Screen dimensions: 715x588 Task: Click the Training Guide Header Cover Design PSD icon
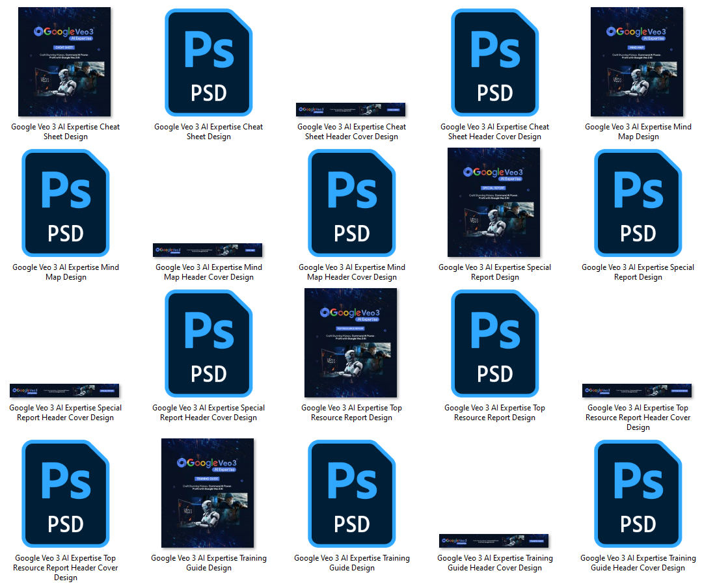(638, 494)
